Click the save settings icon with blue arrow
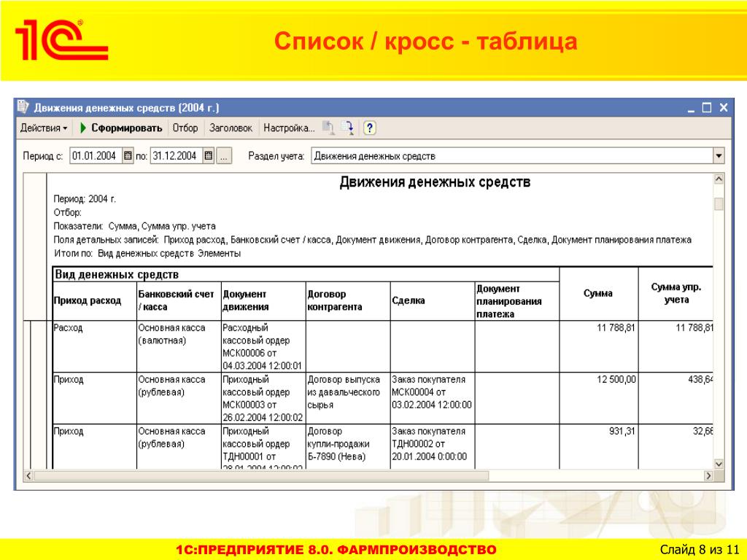 [348, 128]
